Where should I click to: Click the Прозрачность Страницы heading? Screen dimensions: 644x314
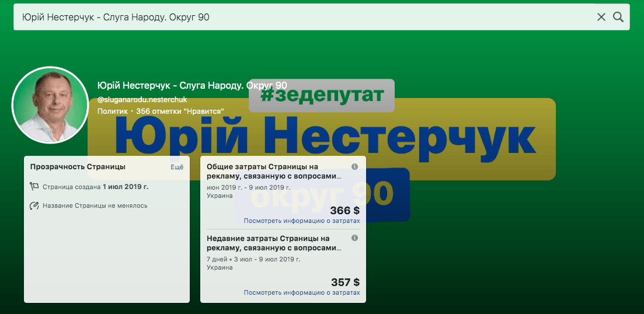coord(78,167)
